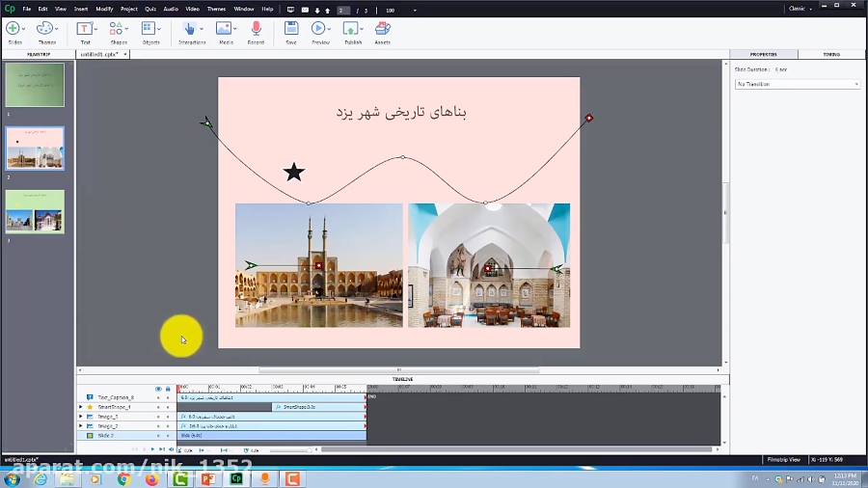This screenshot has width=868, height=488.
Task: Toggle visibility of Image_3 layer
Action: (x=158, y=417)
